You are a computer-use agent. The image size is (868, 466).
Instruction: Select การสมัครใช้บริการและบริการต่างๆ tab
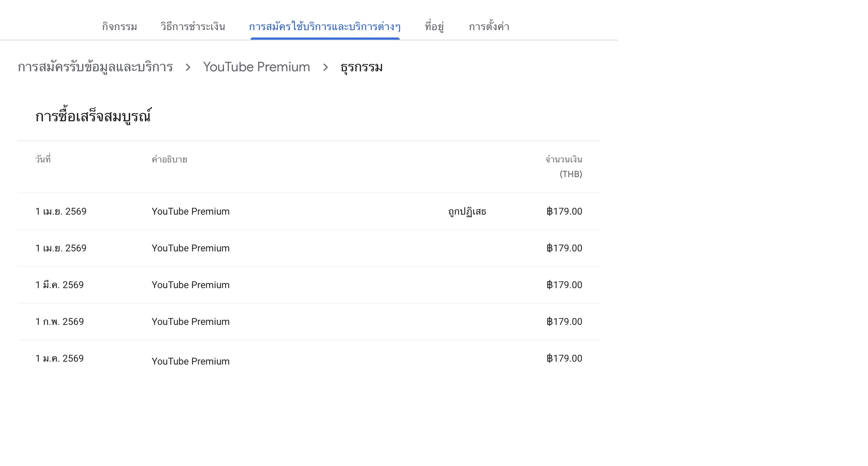pos(325,27)
